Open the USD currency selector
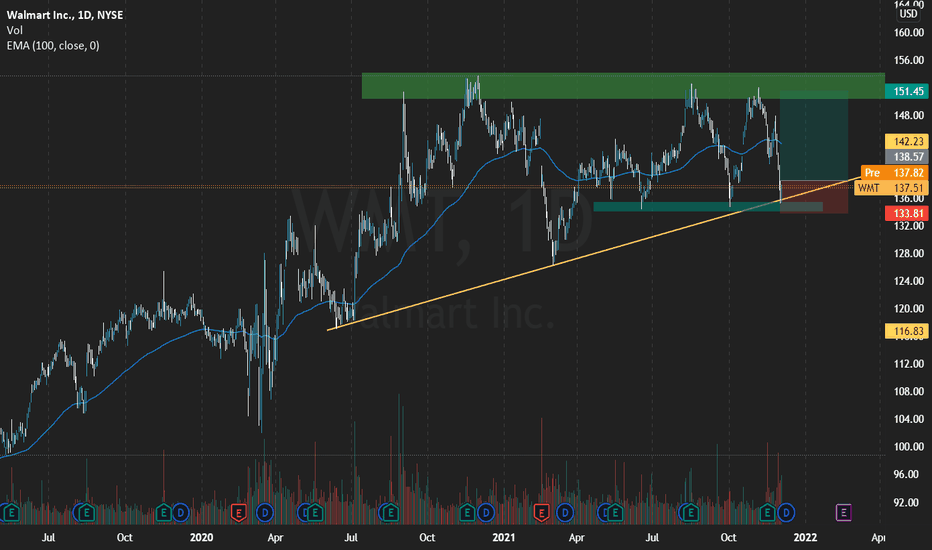The image size is (932, 550). coord(908,13)
